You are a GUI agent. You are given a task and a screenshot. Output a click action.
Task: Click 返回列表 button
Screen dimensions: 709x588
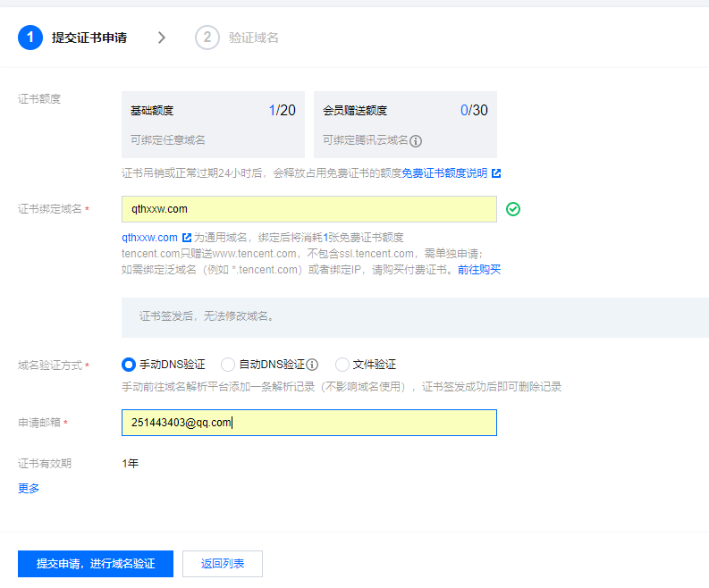(223, 564)
